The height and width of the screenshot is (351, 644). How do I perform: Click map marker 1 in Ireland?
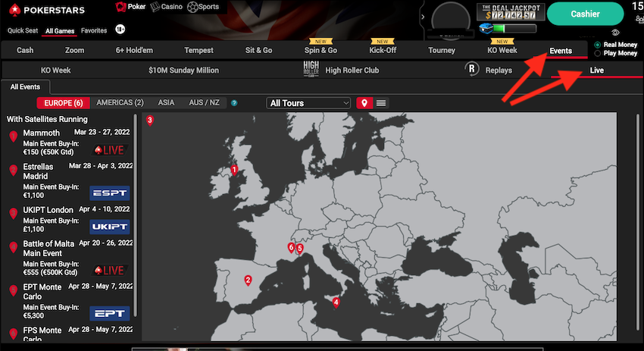[234, 170]
